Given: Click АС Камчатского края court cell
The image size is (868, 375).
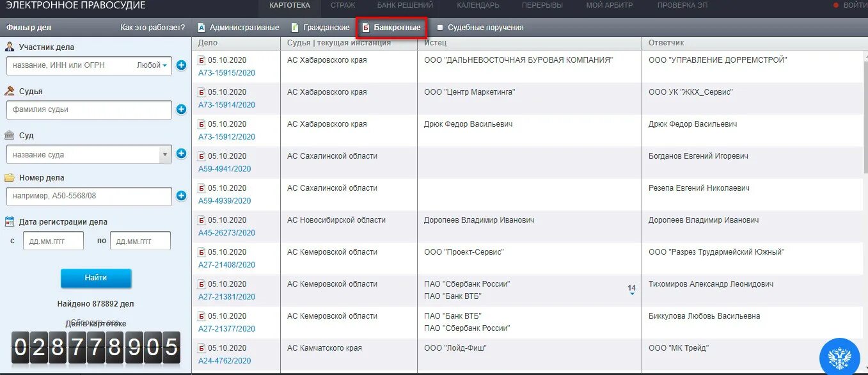Looking at the screenshot, I should pos(324,348).
